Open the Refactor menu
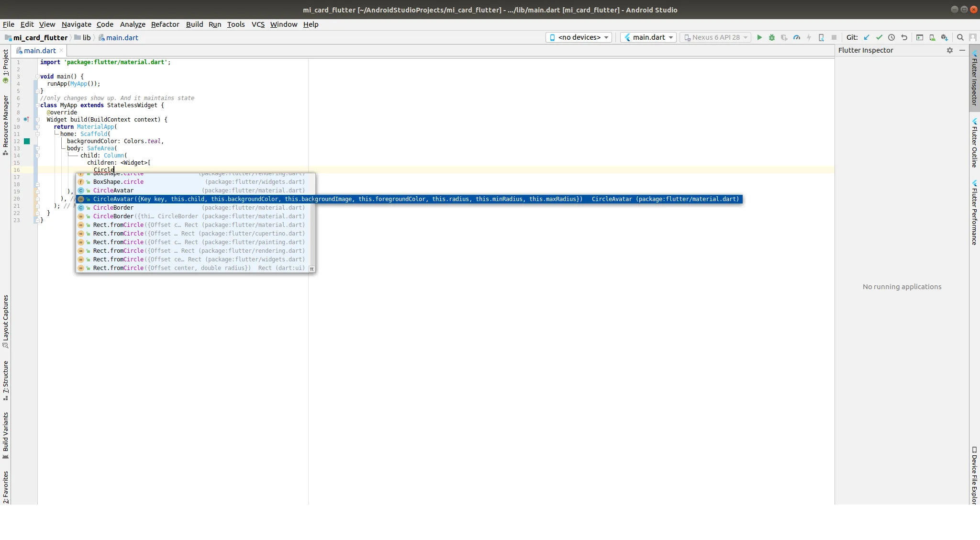This screenshot has width=980, height=540. (x=165, y=24)
